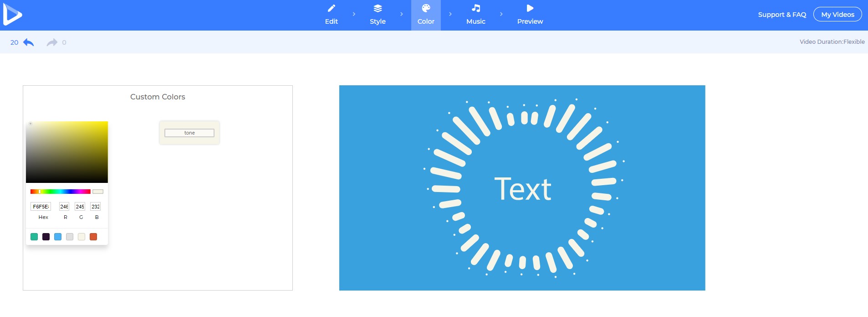Viewport: 868px width, 317px height.
Task: Click the rainbow hue slider
Action: [60, 192]
